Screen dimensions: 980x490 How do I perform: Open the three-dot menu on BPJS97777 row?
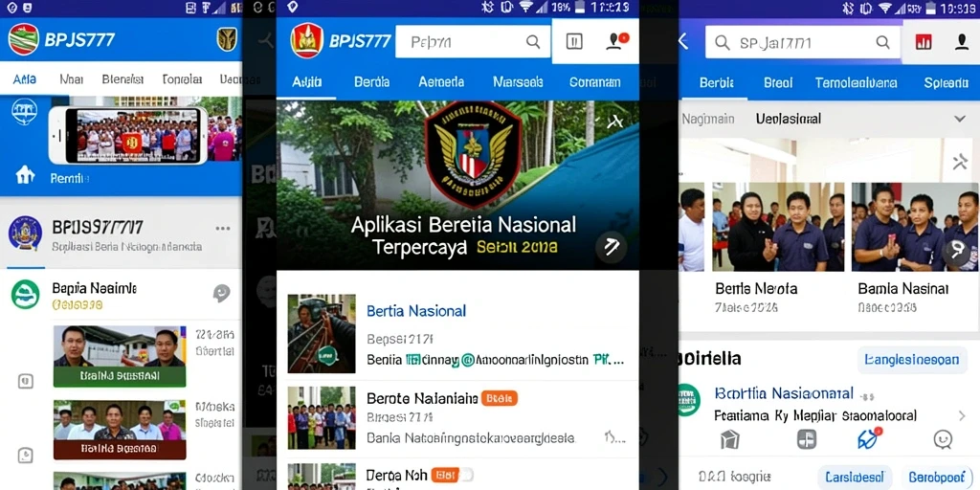coord(222,228)
